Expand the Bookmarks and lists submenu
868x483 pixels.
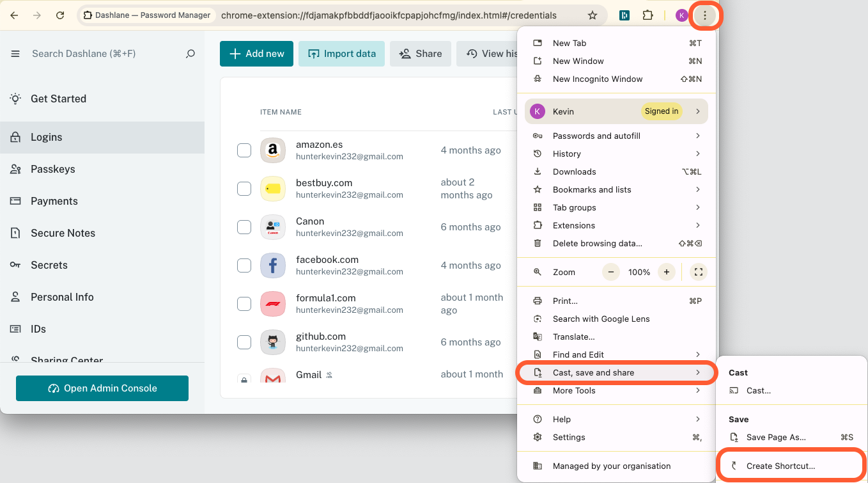click(x=591, y=189)
